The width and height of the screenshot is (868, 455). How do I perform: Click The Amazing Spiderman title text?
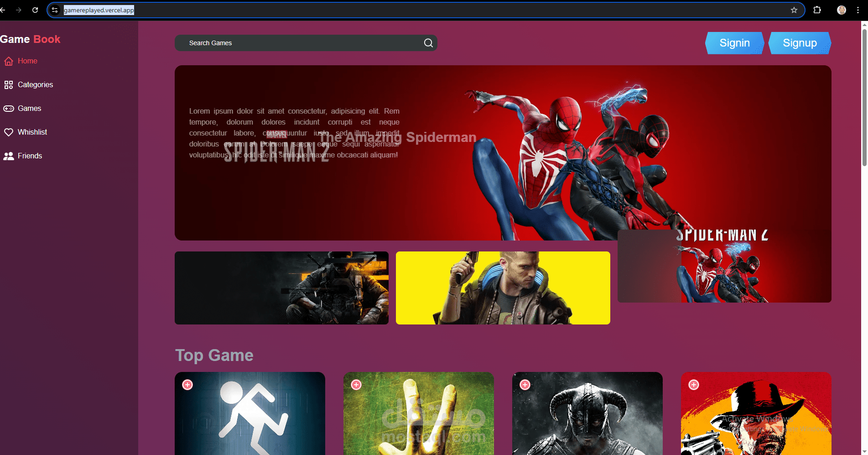(x=398, y=137)
